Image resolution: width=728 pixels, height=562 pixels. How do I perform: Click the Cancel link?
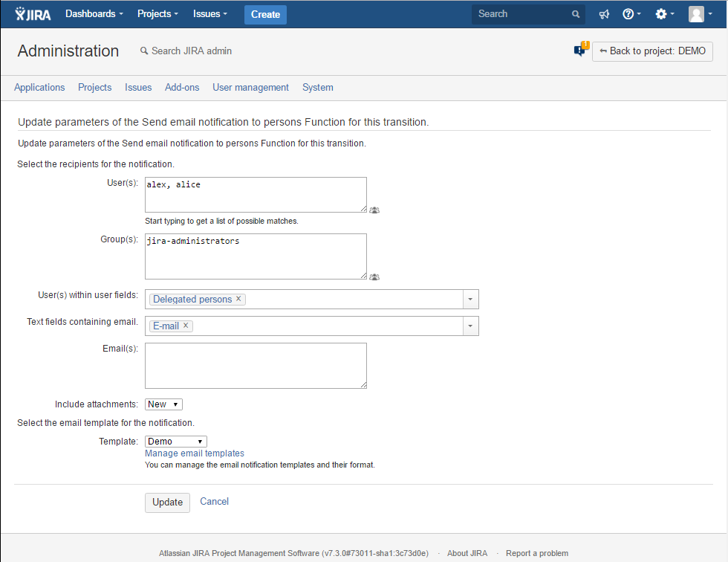pos(214,502)
